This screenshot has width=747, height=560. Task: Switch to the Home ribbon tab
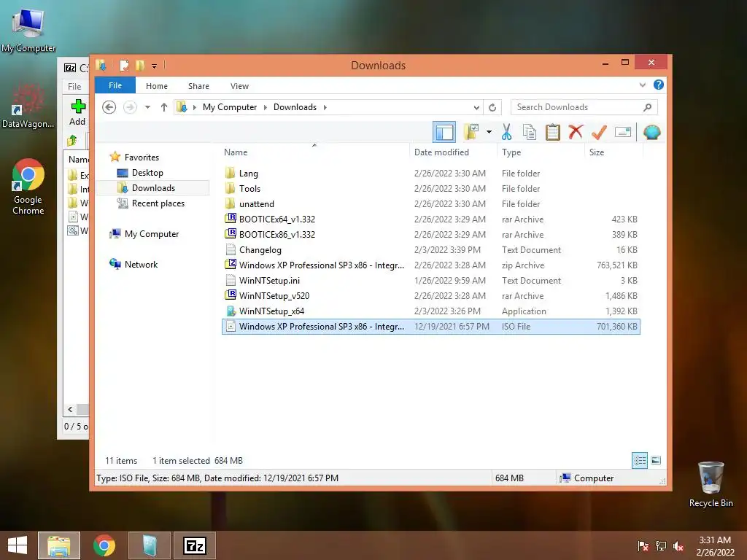point(157,86)
